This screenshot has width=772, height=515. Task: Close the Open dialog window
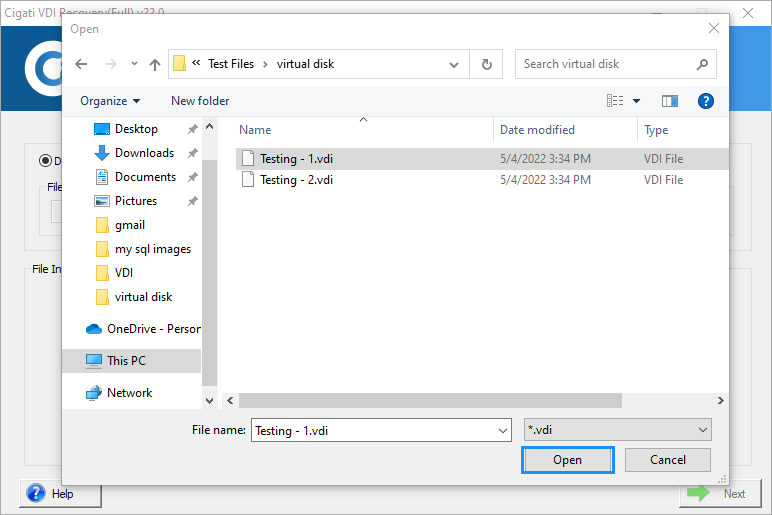tap(714, 29)
